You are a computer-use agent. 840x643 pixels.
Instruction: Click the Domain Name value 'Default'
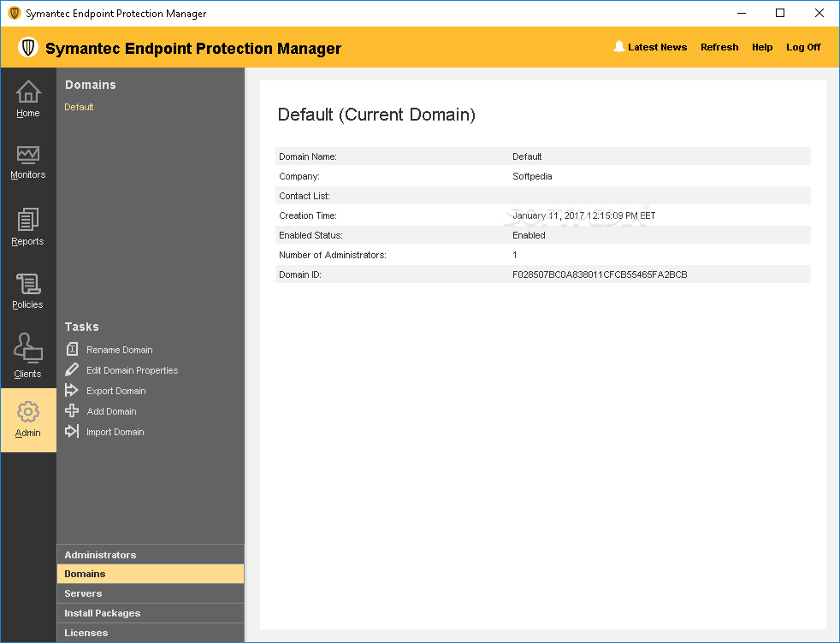point(527,156)
